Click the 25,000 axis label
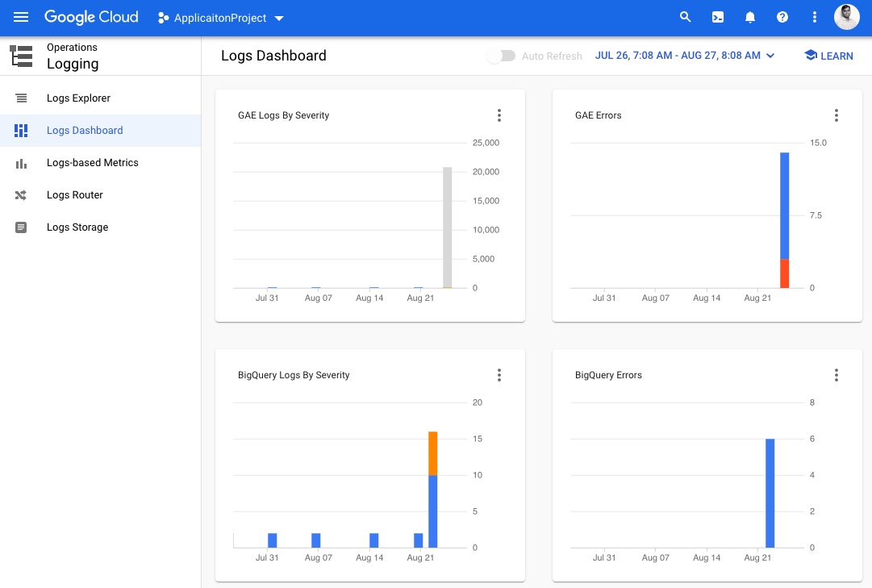Image resolution: width=872 pixels, height=588 pixels. coord(486,143)
